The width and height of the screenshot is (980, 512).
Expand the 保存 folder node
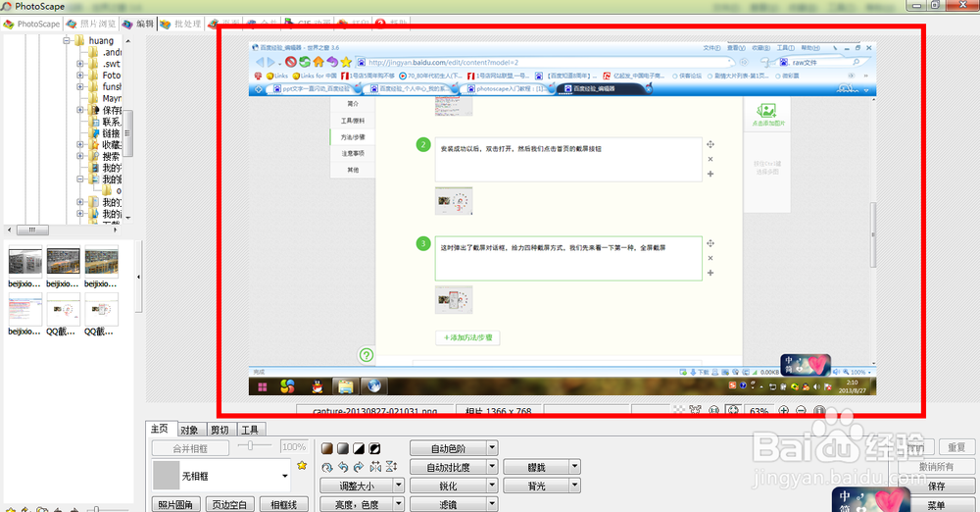pyautogui.click(x=80, y=110)
